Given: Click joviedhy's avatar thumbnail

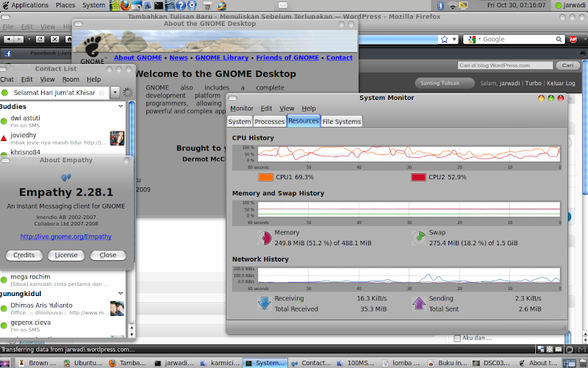Looking at the screenshot, I should pyautogui.click(x=117, y=138).
